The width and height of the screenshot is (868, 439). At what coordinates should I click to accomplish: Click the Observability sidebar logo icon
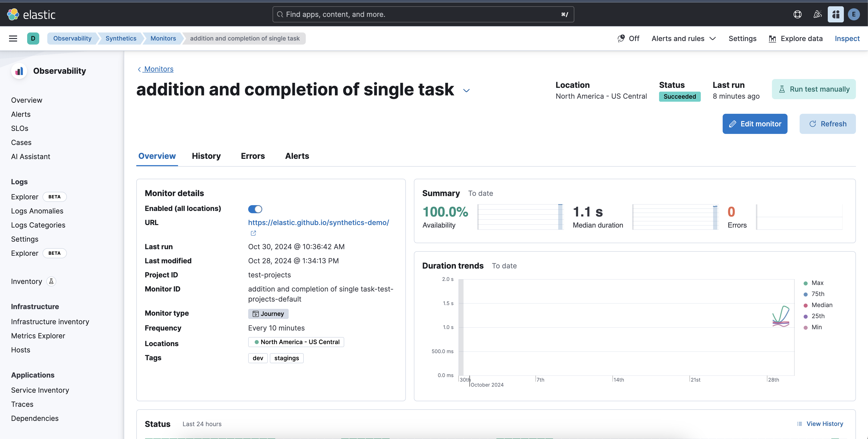(x=19, y=71)
